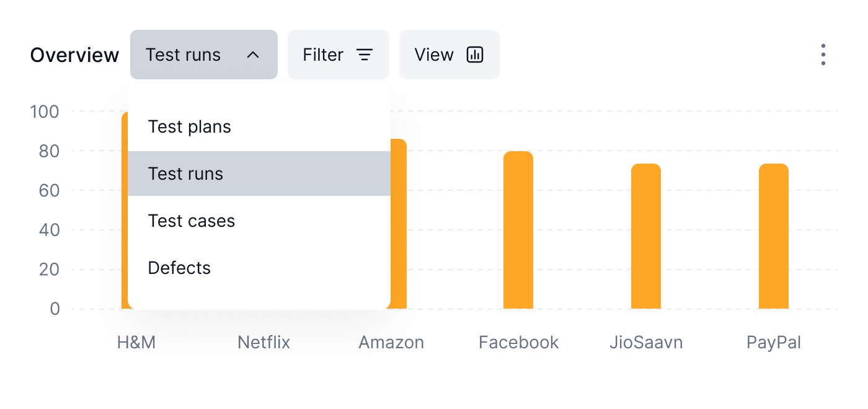Select Test cases option

[x=259, y=221]
